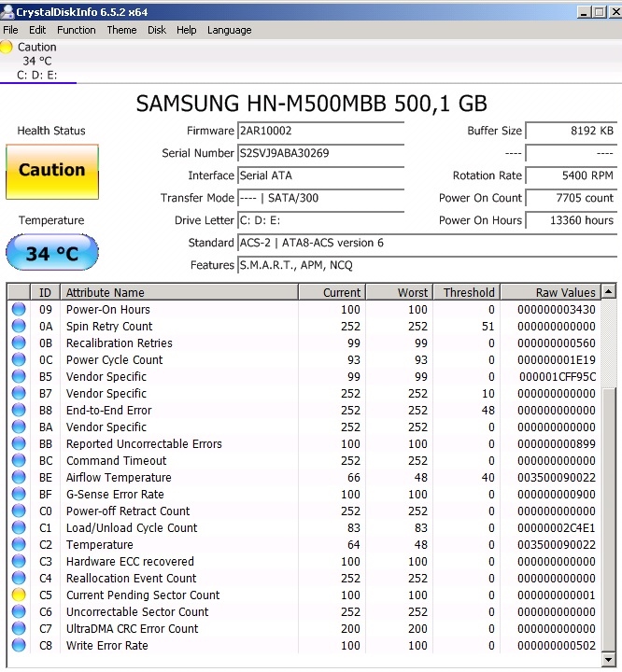Click blue status icon for Spin Retry Count

coord(19,326)
